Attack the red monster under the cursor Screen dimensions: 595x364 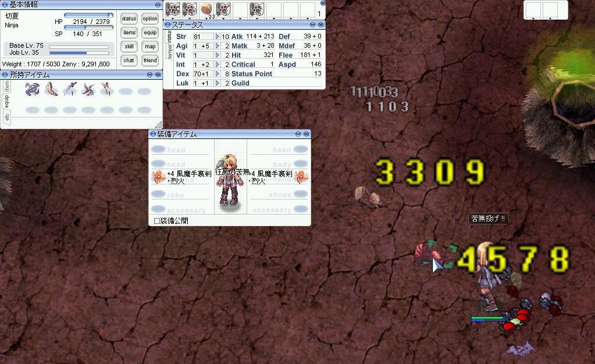[427, 254]
